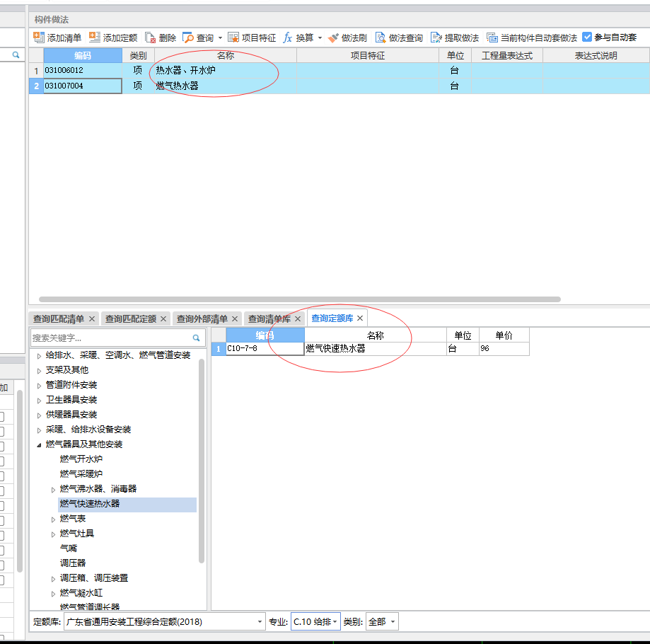Click the left panel search magnifier icon

click(16, 54)
